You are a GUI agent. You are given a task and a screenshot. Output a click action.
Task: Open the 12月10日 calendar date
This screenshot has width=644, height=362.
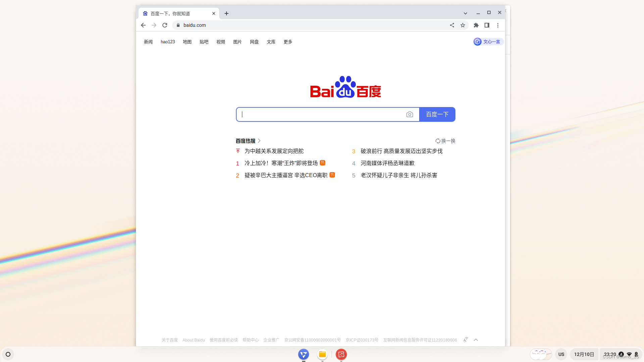(x=584, y=354)
